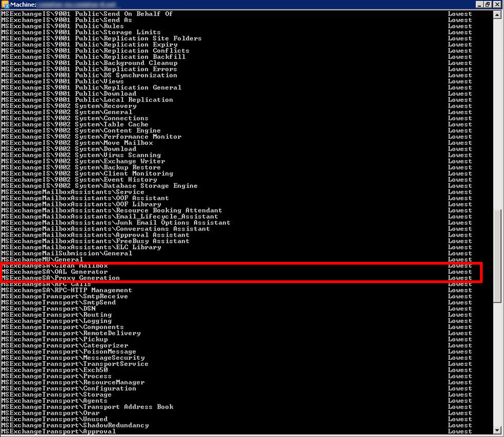Click 'System\Client Monitoring' row

coord(236,173)
